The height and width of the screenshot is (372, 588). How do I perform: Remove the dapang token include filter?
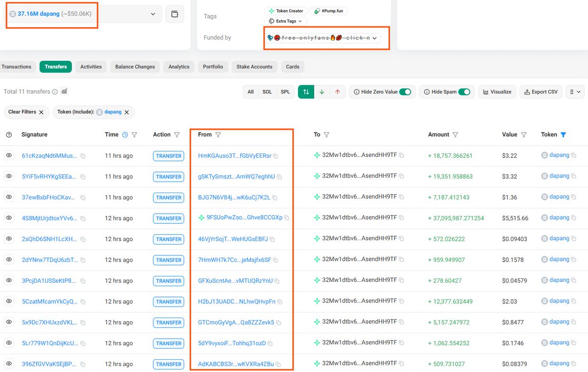point(126,112)
